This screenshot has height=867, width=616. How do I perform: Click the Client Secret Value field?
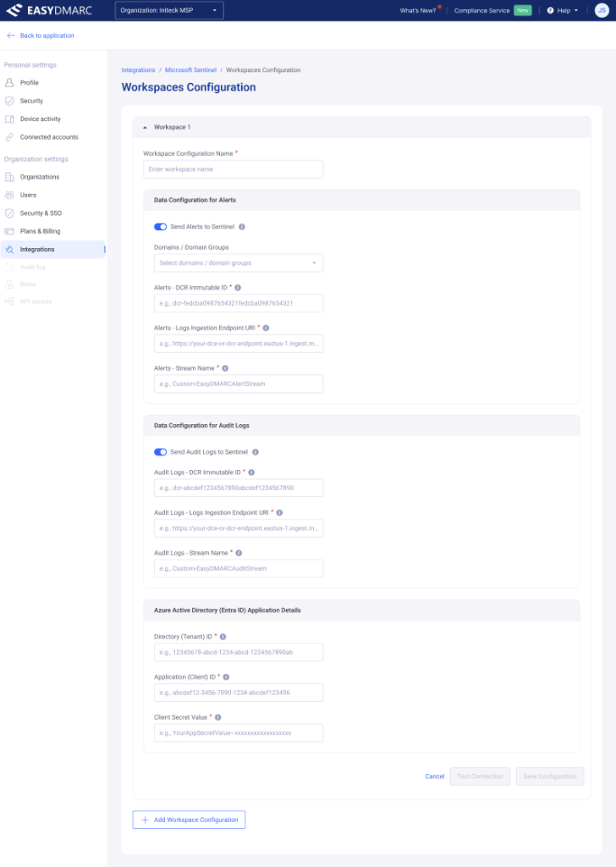pyautogui.click(x=239, y=733)
